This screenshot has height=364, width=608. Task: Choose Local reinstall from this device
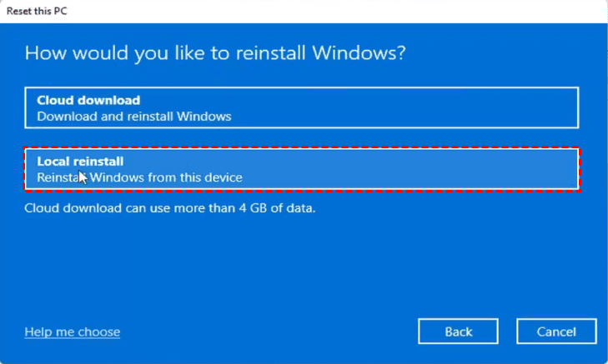pos(301,169)
